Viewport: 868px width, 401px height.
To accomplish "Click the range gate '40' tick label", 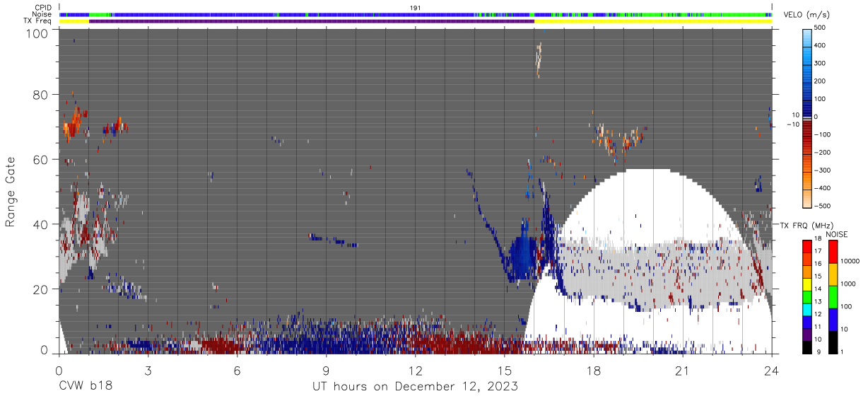I will click(41, 224).
